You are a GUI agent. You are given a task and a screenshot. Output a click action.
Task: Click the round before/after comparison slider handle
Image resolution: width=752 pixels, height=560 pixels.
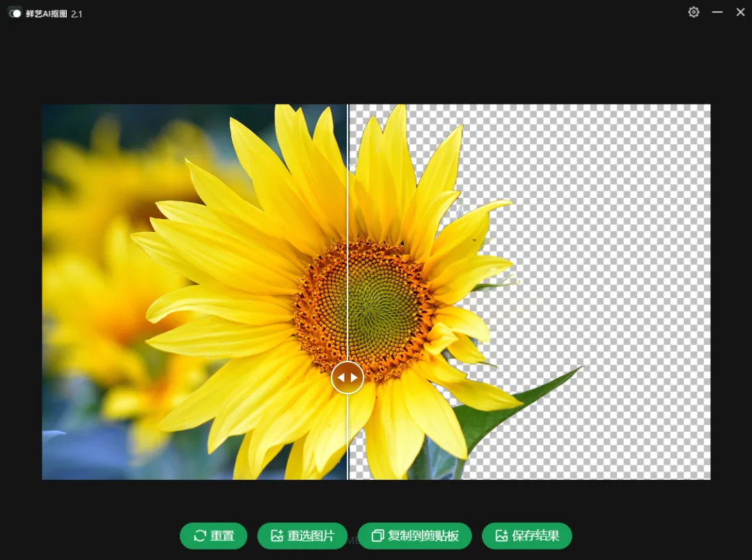(347, 378)
